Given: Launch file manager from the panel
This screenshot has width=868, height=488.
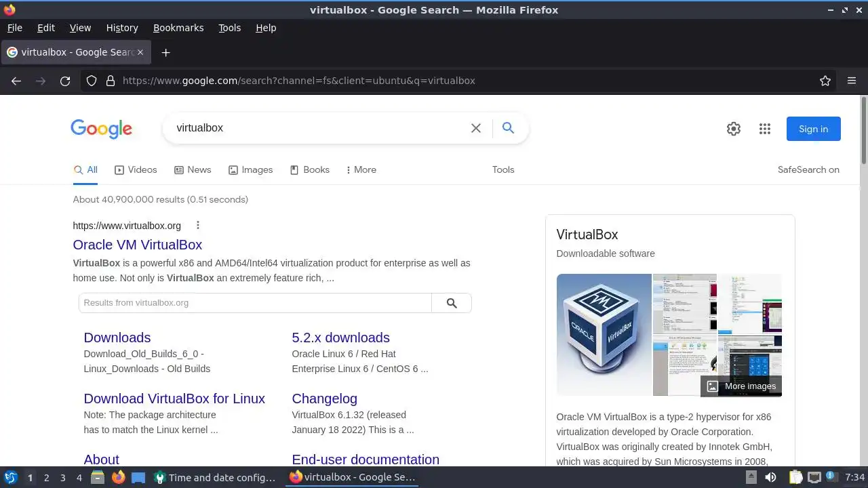Looking at the screenshot, I should click(x=98, y=478).
